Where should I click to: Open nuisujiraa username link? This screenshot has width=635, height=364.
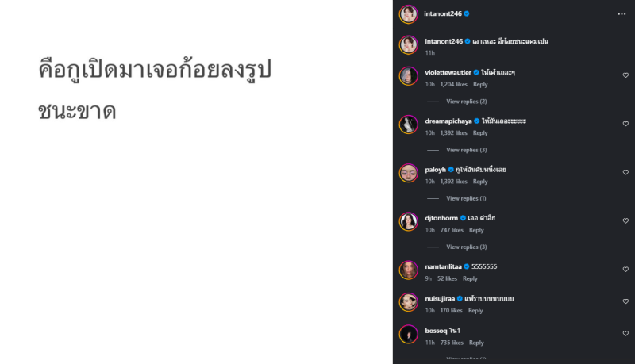click(x=444, y=298)
